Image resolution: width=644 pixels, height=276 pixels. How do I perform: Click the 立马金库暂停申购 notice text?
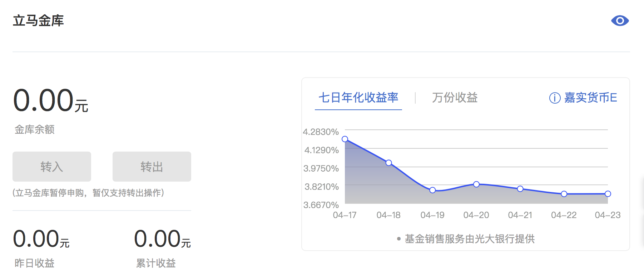88,193
